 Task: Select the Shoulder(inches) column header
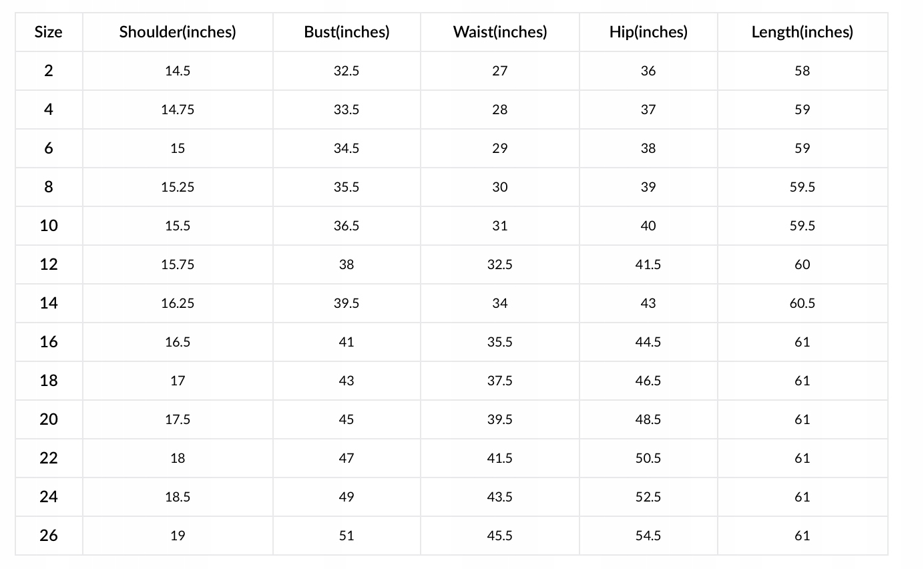tap(178, 32)
